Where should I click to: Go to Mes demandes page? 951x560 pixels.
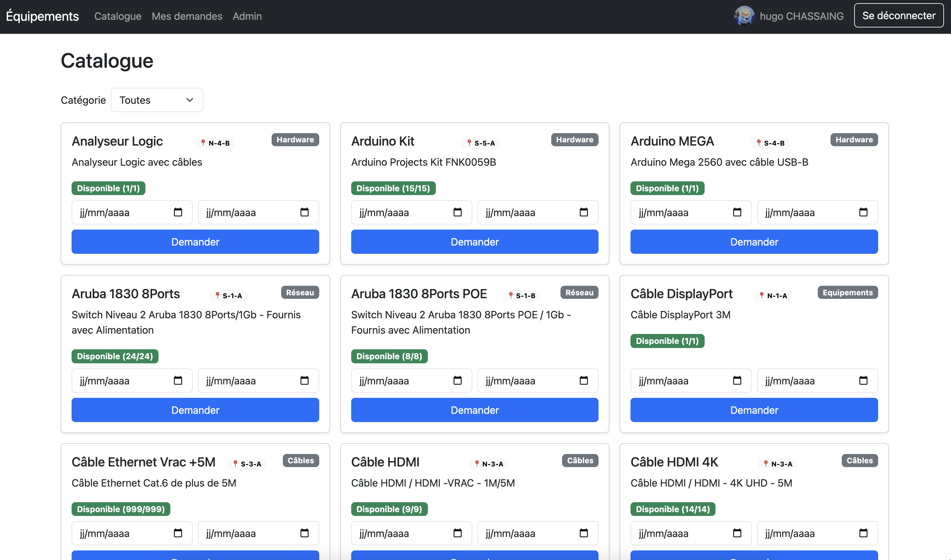(187, 16)
